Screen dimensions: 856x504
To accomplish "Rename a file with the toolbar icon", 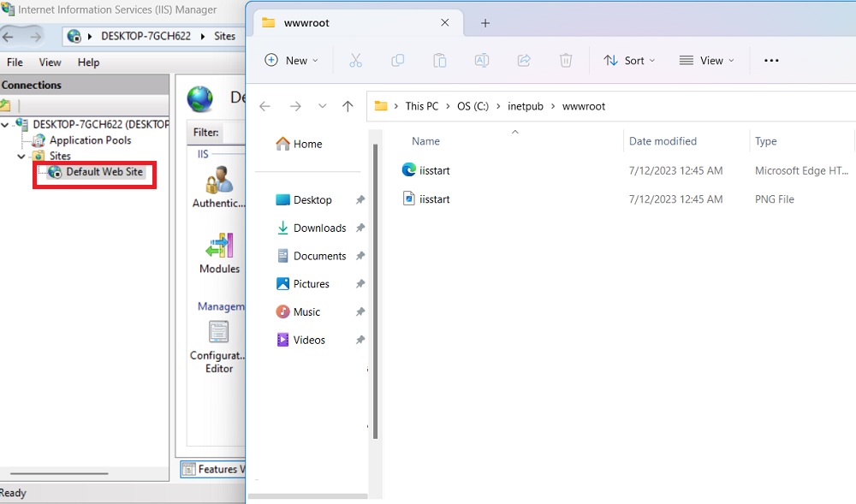I will pyautogui.click(x=481, y=60).
